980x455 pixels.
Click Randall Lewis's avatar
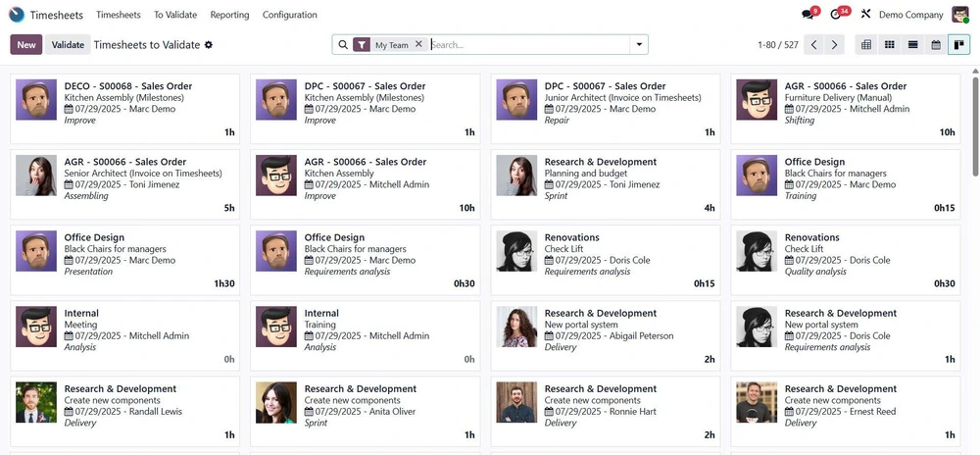[36, 402]
